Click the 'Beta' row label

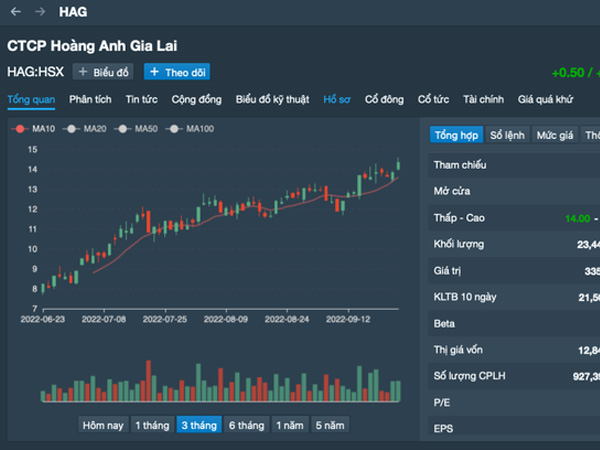click(x=444, y=324)
